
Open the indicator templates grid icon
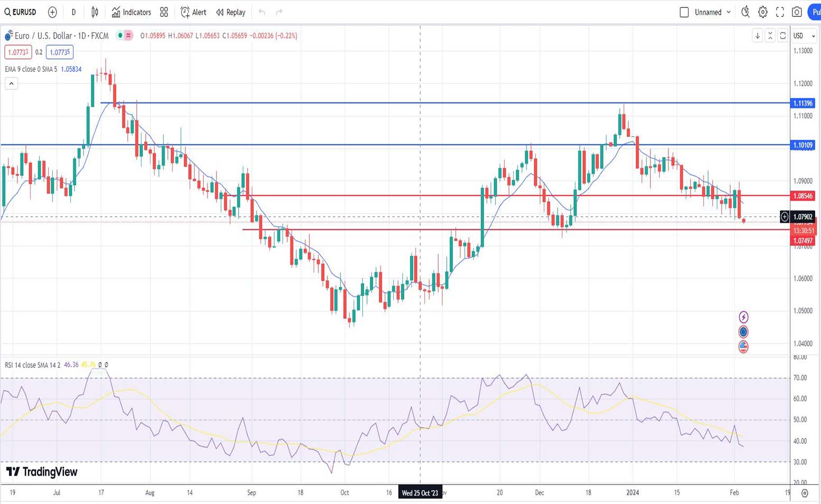click(x=164, y=12)
